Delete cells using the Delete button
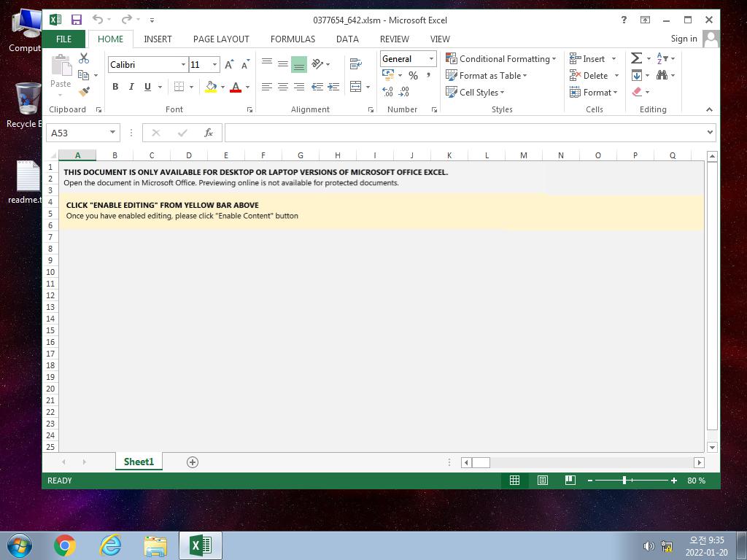 589,75
